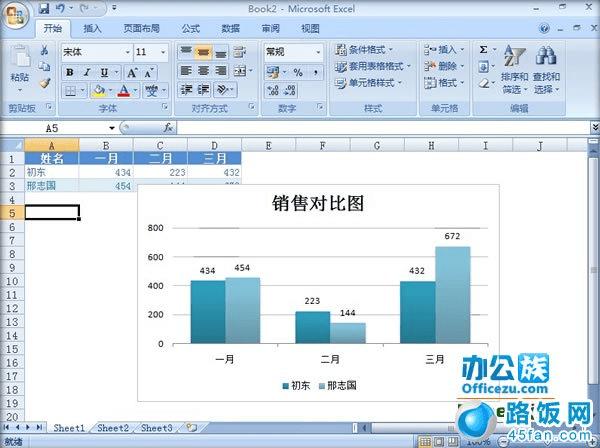The image size is (600, 448).
Task: Apply red font color A
Action: pos(124,91)
